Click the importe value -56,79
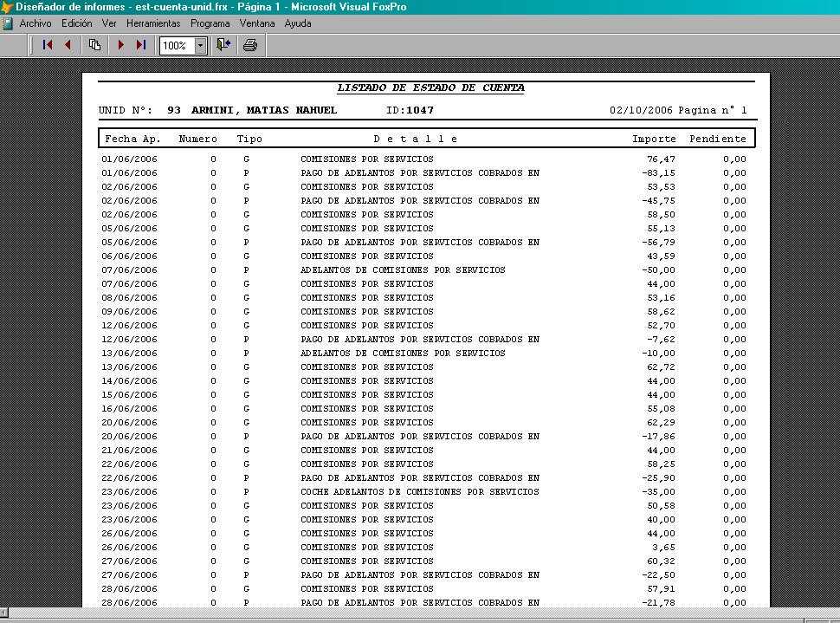This screenshot has height=623, width=840. click(658, 243)
